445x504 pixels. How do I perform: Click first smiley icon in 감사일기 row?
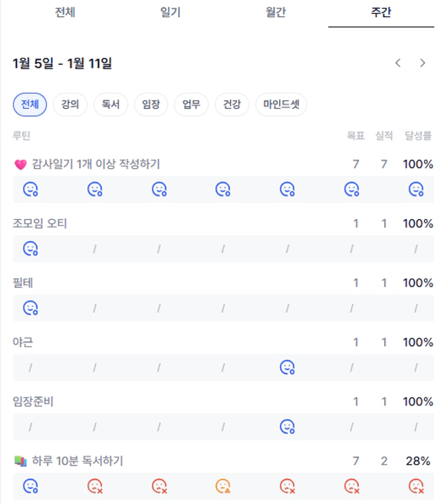coord(30,189)
